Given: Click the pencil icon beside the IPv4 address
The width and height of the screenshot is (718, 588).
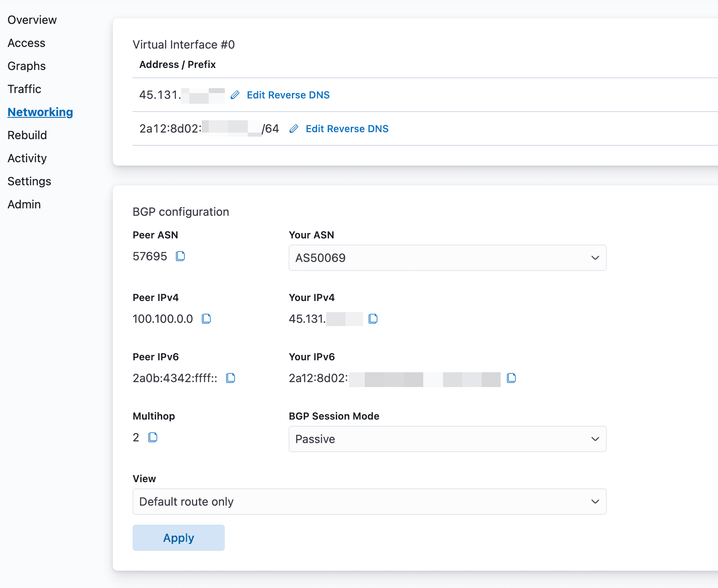Looking at the screenshot, I should [235, 95].
